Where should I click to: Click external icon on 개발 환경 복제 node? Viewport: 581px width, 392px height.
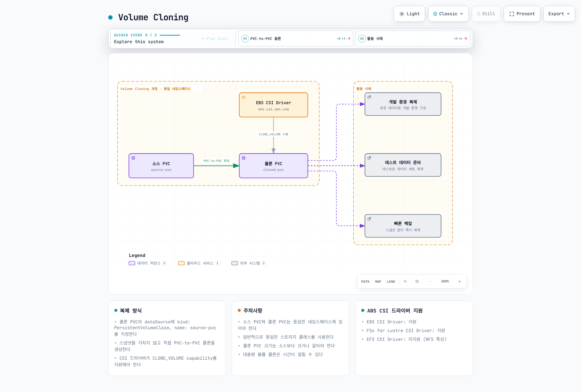click(369, 97)
